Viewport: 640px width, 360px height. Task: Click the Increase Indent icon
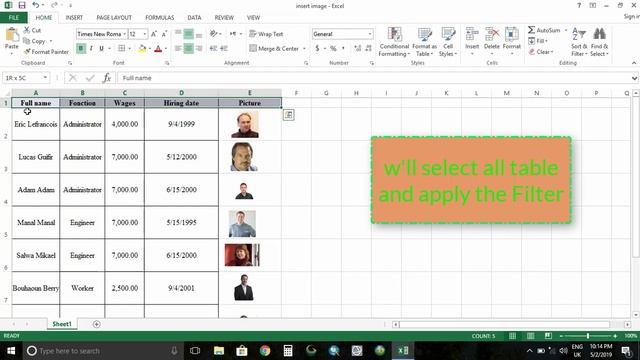click(x=224, y=49)
